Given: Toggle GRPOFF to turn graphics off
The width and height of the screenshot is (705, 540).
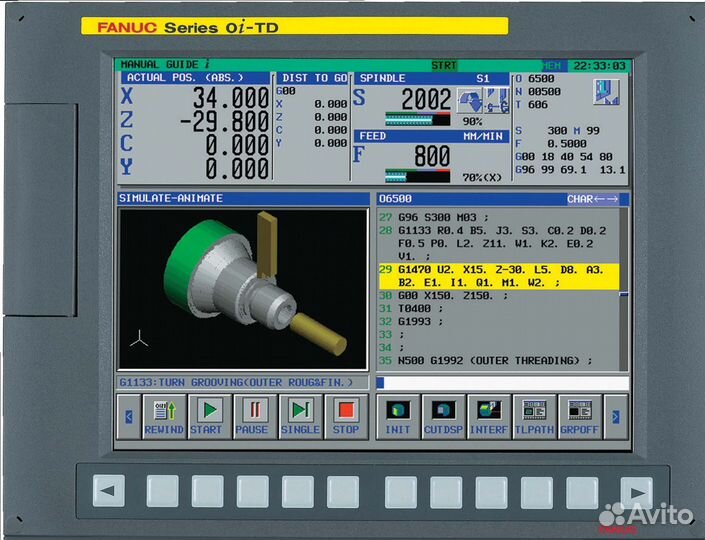Looking at the screenshot, I should 580,416.
